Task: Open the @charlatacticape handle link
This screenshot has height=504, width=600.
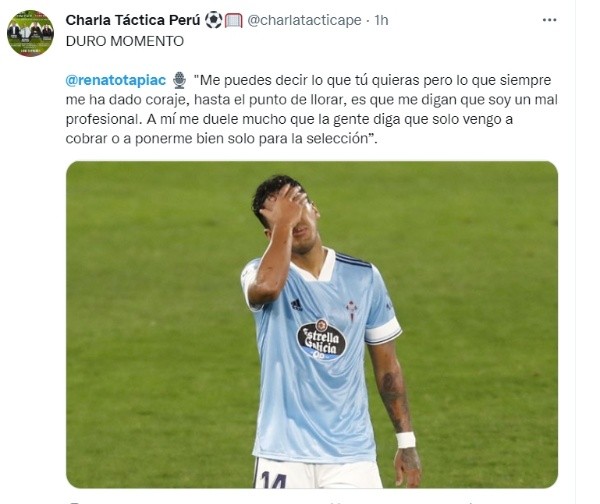Action: [x=304, y=20]
